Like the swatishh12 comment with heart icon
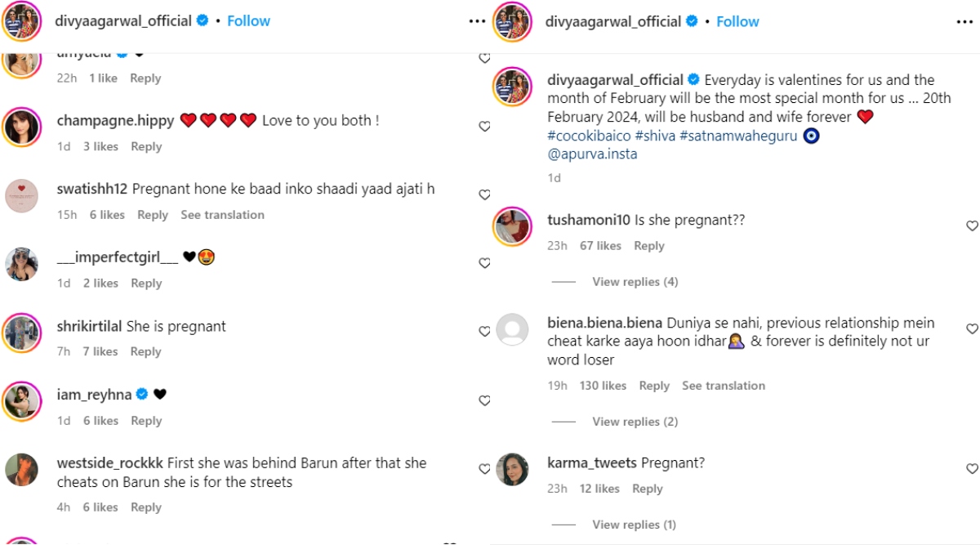 click(x=484, y=195)
